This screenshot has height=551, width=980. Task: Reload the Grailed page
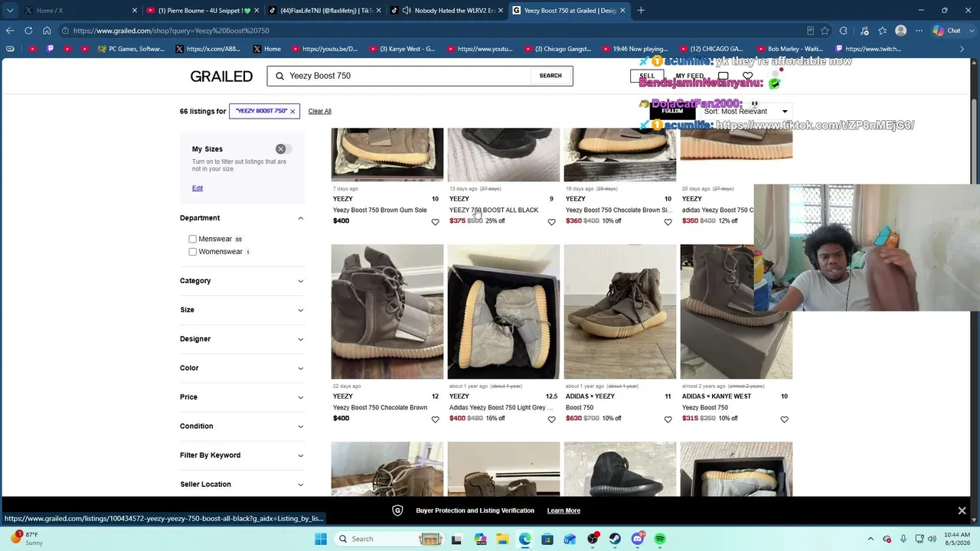(28, 31)
